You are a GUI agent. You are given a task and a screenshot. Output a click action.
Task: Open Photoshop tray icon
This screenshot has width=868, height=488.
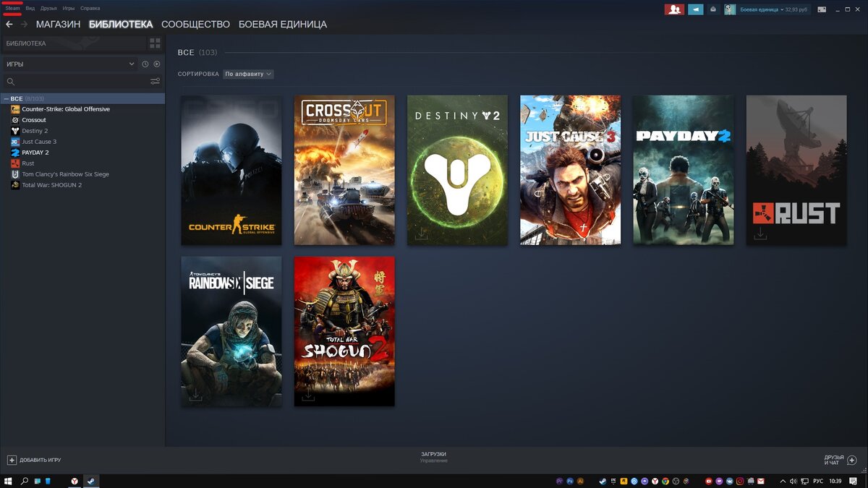[570, 481]
